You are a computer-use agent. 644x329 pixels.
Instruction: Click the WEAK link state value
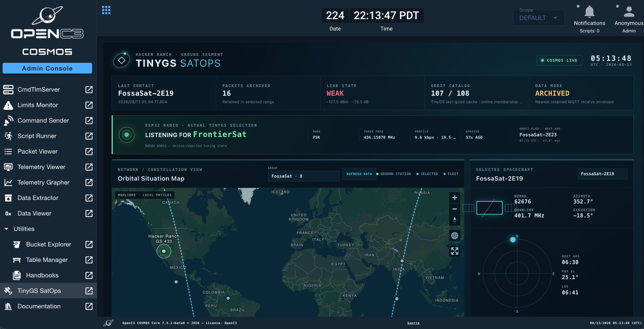335,93
